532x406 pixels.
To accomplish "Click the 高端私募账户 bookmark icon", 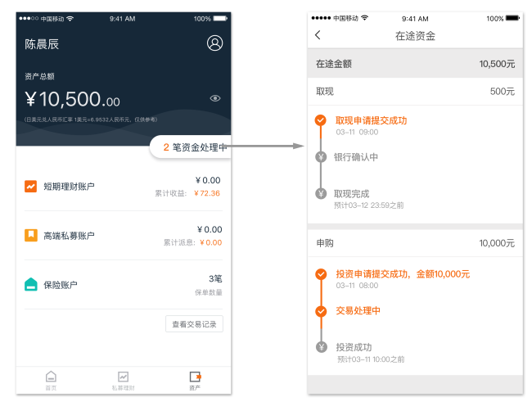I will pos(30,235).
